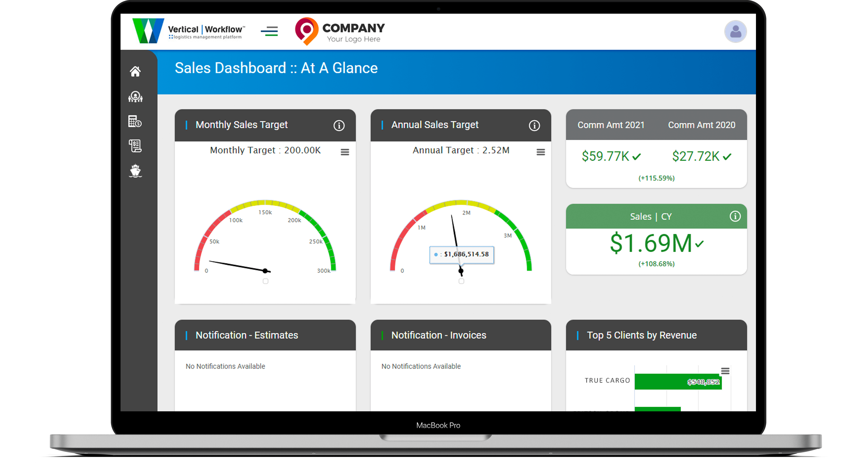This screenshot has height=469, width=868.
Task: Select the Comm Amt 2020 header
Action: (x=701, y=125)
